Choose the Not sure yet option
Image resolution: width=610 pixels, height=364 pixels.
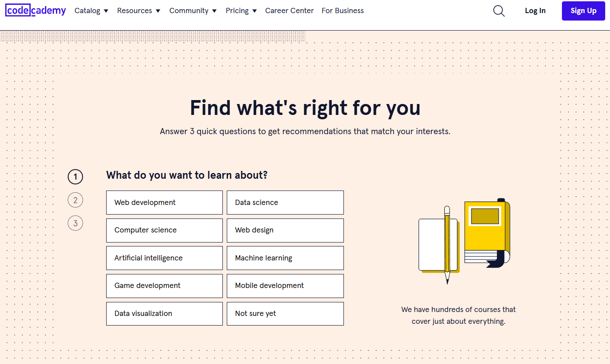[285, 314]
